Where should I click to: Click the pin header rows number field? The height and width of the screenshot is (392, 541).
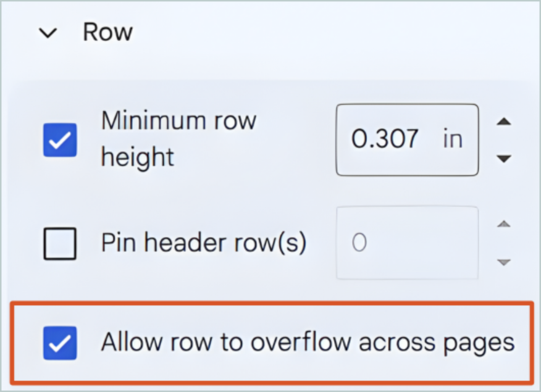[x=406, y=243]
